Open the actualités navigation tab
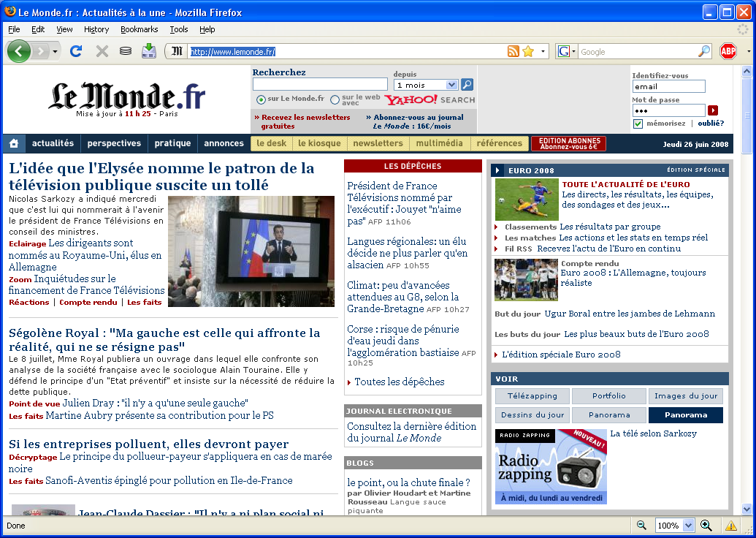The height and width of the screenshot is (538, 756). pyautogui.click(x=53, y=143)
